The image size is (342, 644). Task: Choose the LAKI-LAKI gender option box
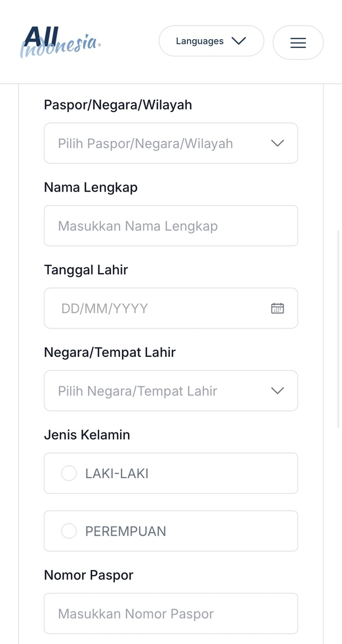tap(171, 473)
